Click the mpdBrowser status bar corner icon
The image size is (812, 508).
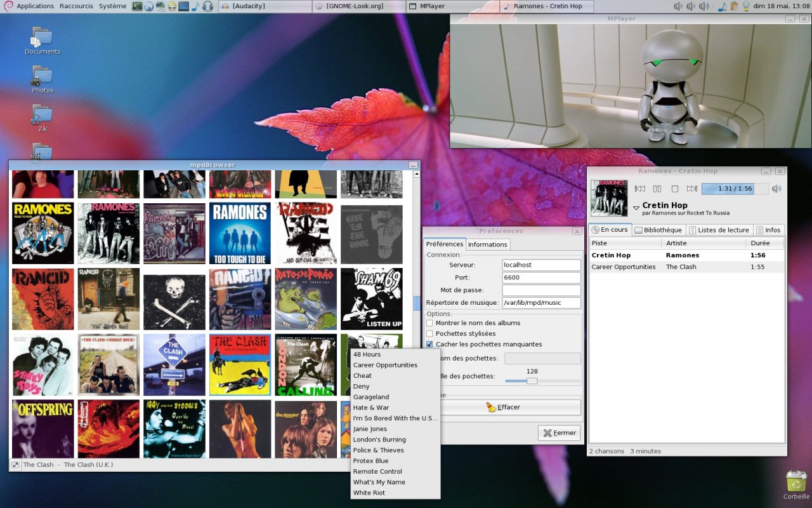[x=15, y=465]
